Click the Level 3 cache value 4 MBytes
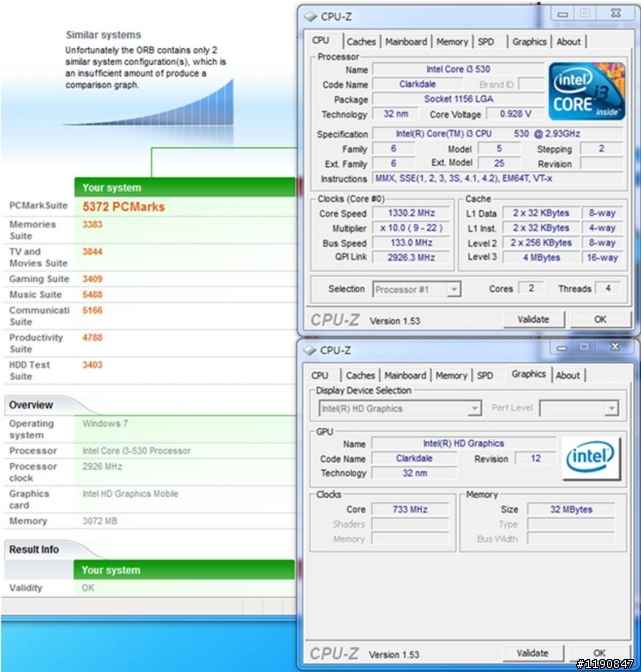 pyautogui.click(x=541, y=258)
